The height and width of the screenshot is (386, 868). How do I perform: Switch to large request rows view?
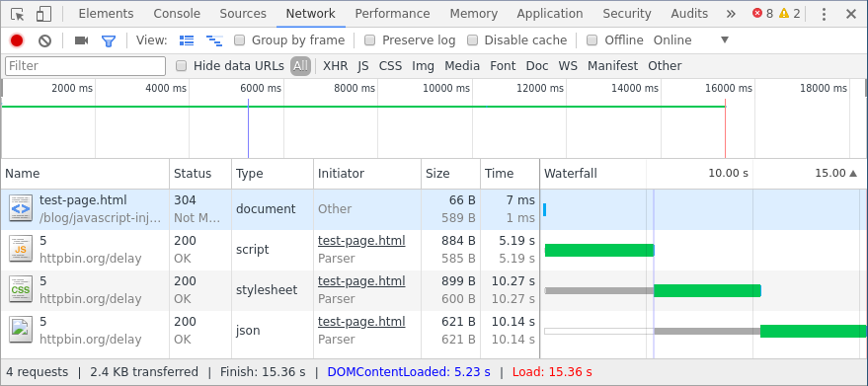click(187, 40)
